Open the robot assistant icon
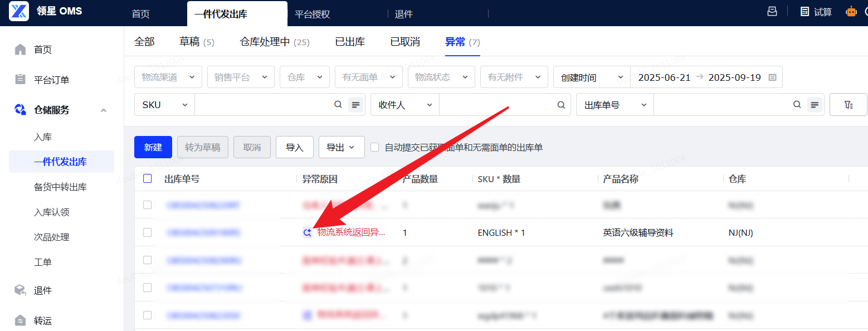The width and height of the screenshot is (868, 331). coord(851,11)
